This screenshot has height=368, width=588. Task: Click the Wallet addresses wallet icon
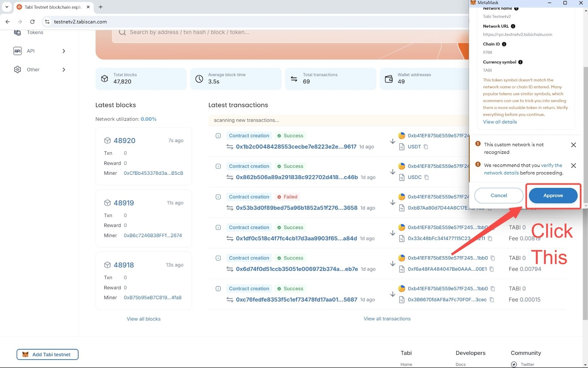click(389, 79)
